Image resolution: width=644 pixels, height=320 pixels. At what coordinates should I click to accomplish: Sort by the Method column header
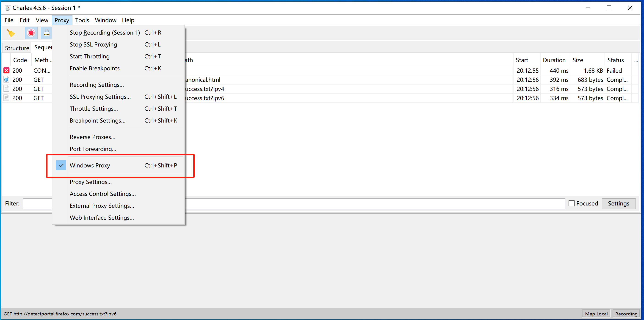coord(42,60)
